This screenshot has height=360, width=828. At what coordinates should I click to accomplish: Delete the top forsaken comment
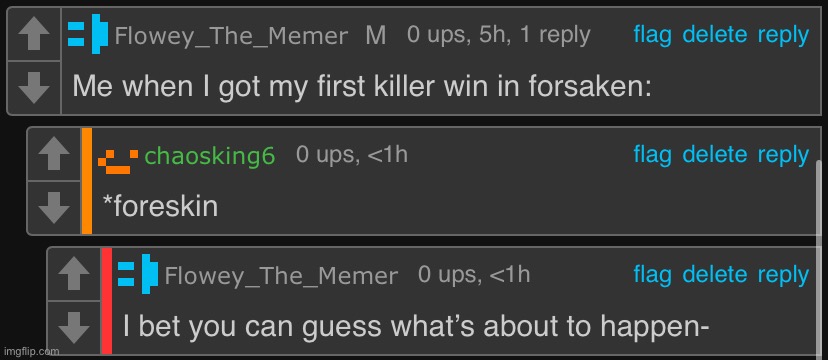tap(715, 35)
